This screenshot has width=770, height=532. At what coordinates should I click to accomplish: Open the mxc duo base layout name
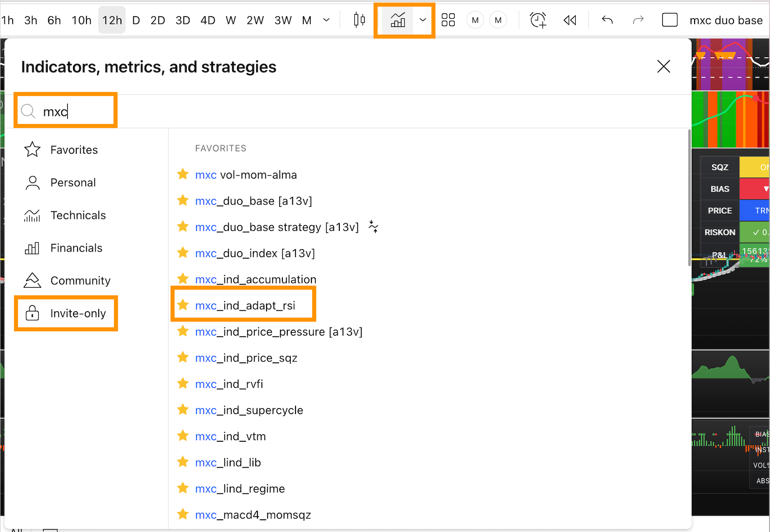tap(726, 20)
